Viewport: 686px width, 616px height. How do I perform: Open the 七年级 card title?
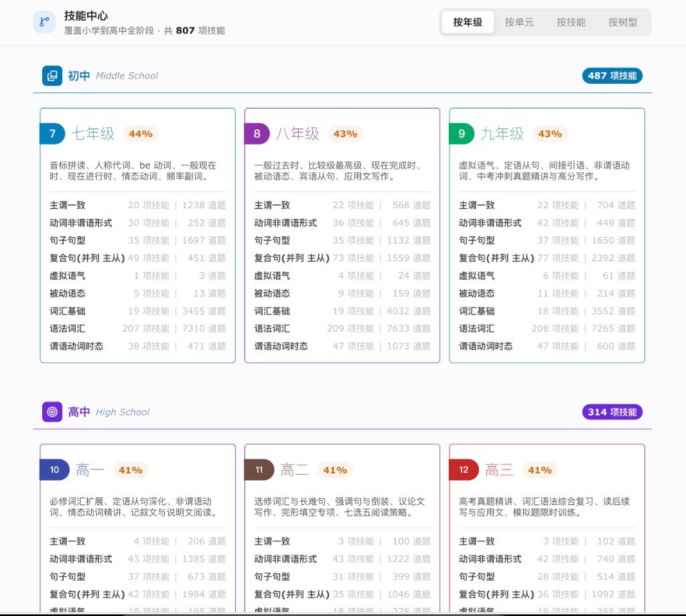tap(92, 134)
